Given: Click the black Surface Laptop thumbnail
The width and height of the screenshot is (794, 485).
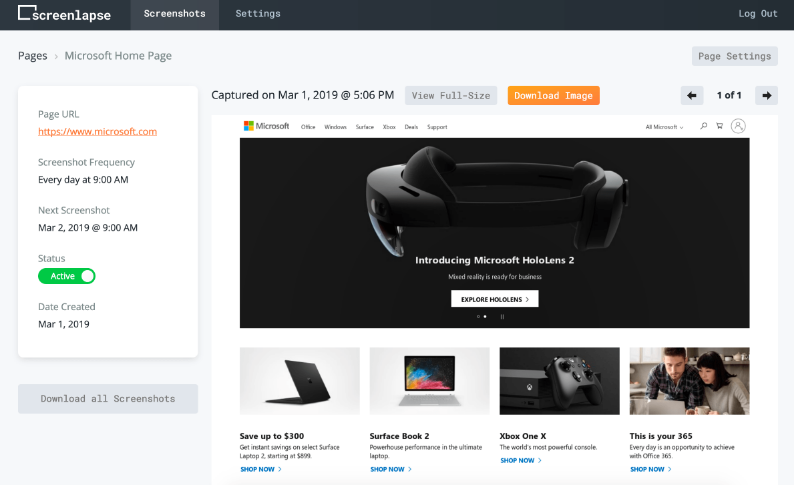Looking at the screenshot, I should [300, 381].
